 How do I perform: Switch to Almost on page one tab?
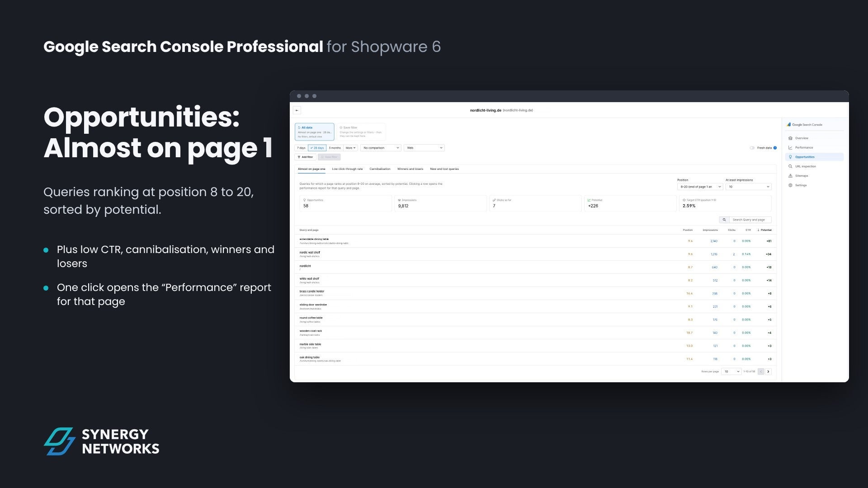point(311,169)
